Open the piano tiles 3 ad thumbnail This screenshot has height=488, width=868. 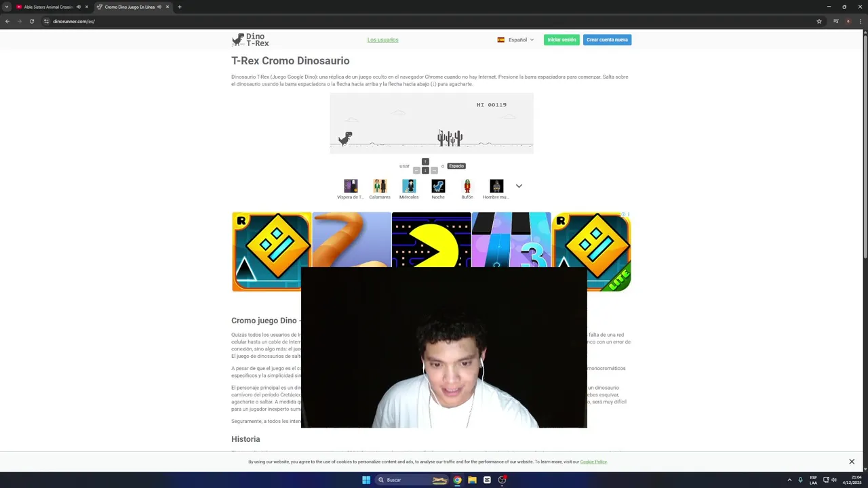511,240
